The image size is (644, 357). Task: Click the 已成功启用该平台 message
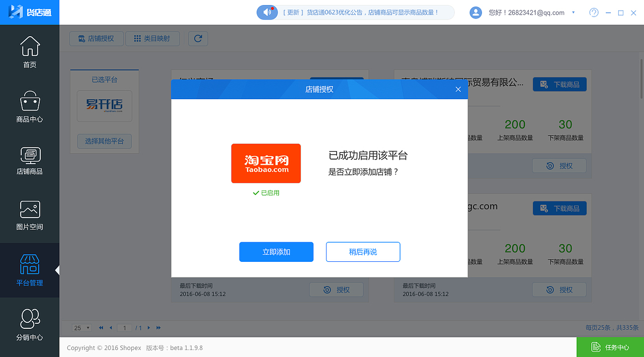tap(368, 156)
